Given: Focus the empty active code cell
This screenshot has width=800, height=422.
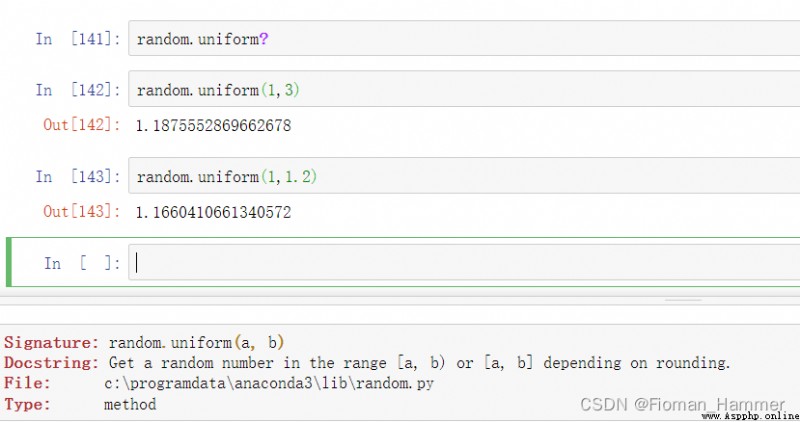Looking at the screenshot, I should click(460, 263).
